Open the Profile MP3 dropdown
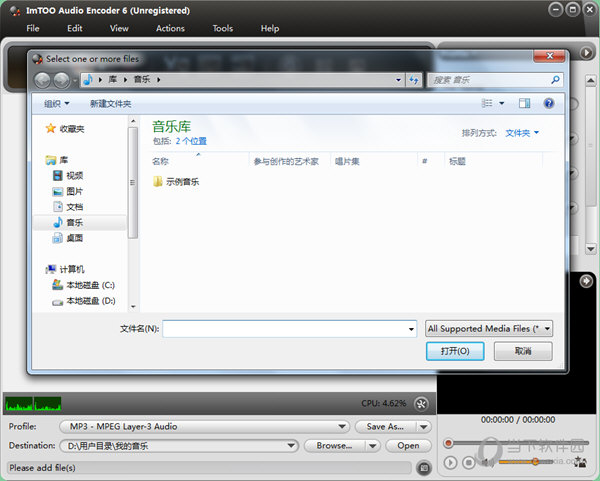This screenshot has width=600, height=481. tap(204, 427)
